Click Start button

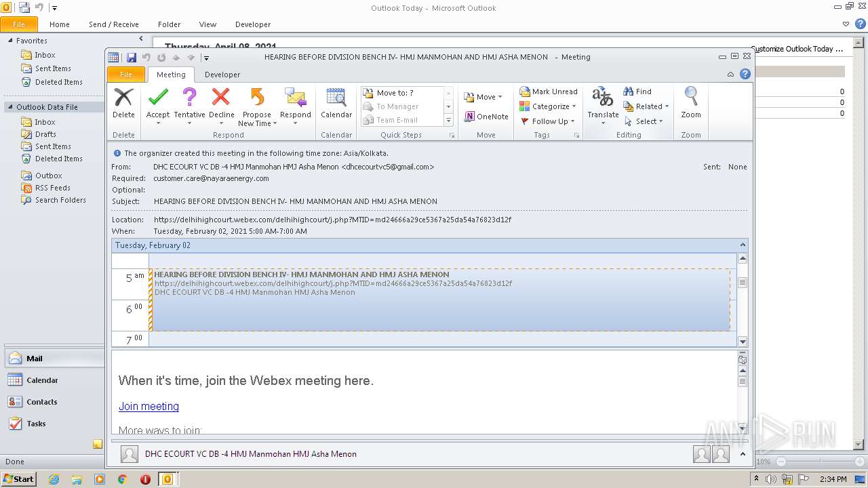pos(18,479)
